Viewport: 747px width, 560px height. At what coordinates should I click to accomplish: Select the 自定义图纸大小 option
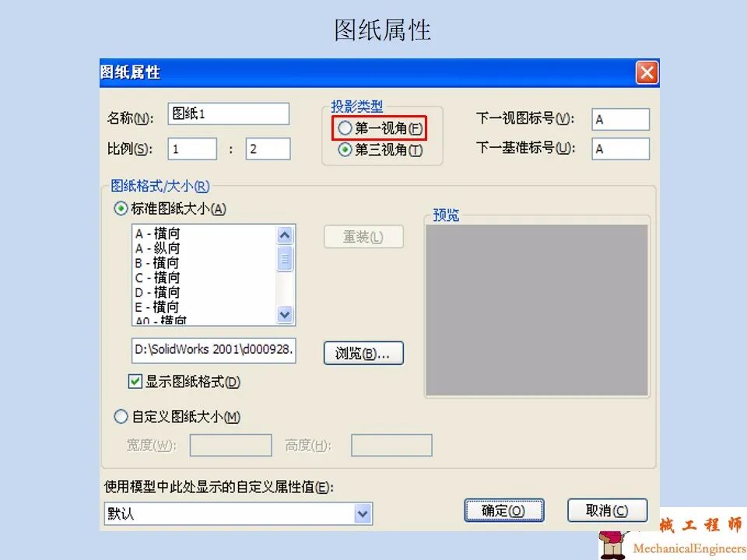(121, 416)
